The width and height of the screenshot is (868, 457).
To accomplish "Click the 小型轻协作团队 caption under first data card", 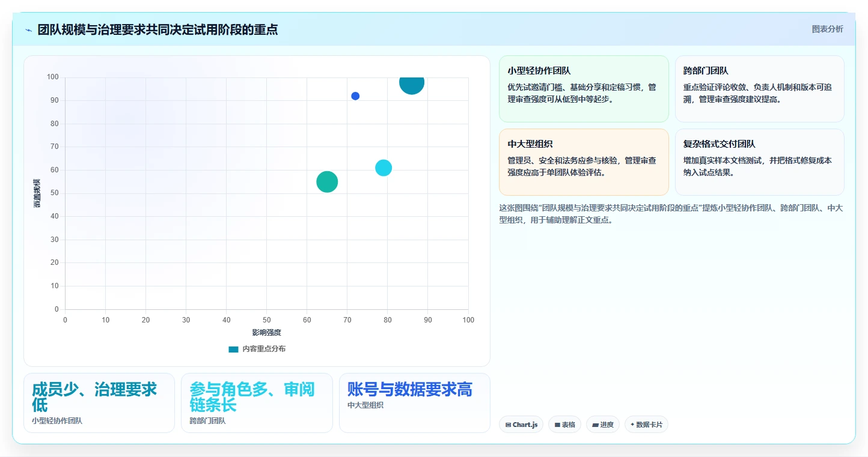I will (57, 421).
